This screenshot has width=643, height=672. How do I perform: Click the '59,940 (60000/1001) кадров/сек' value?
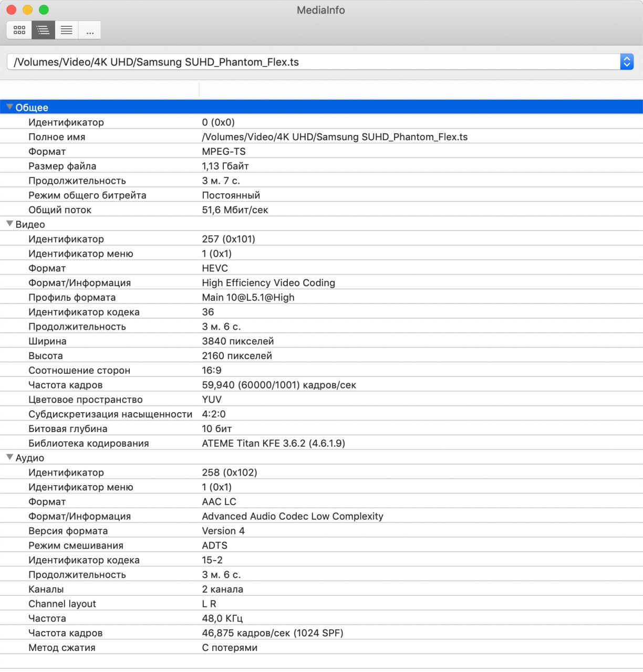pyautogui.click(x=279, y=385)
